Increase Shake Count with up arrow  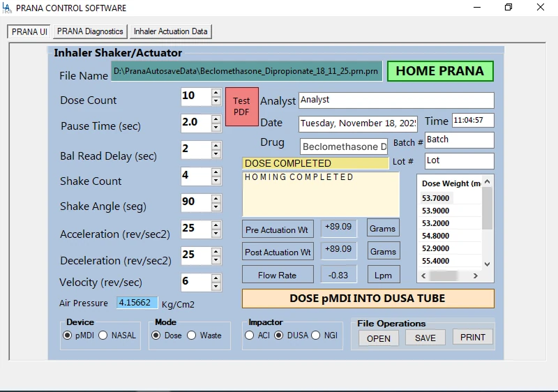point(216,172)
